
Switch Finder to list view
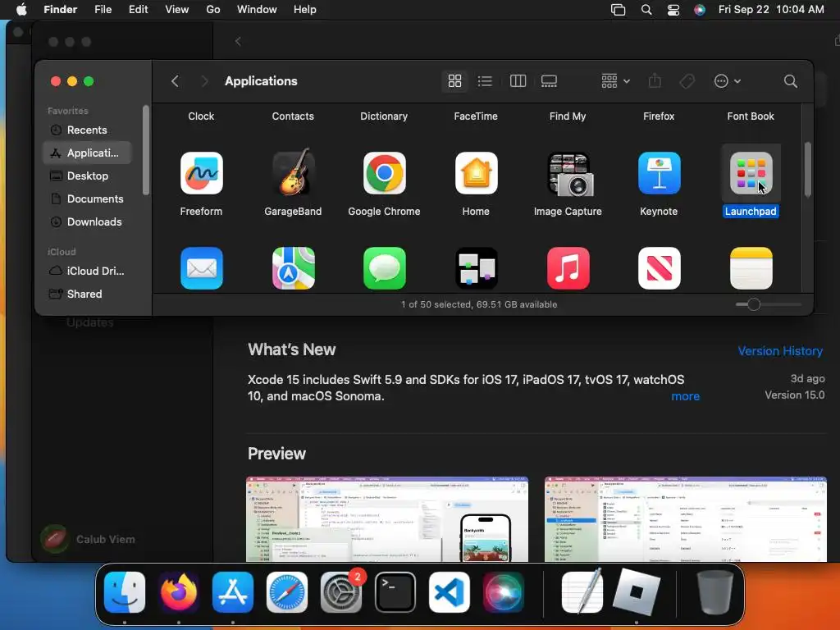pos(485,81)
